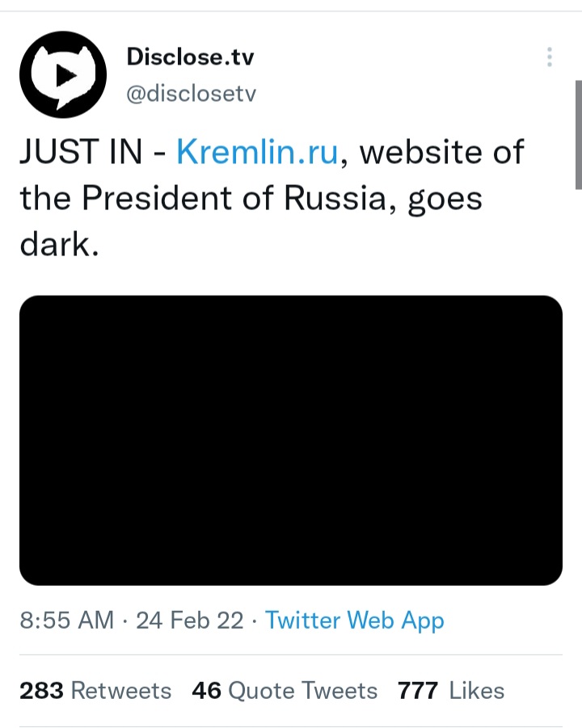Click the 777 like count number
The width and height of the screenshot is (582, 728).
(x=418, y=690)
